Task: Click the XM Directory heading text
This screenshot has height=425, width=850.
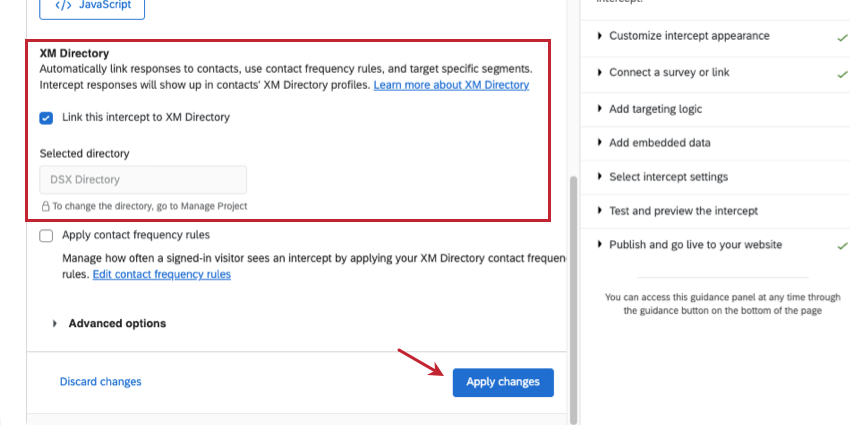Action: point(74,54)
